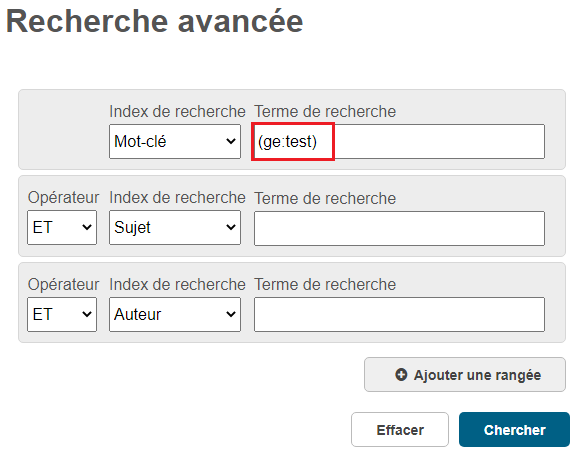This screenshot has height=456, width=579.
Task: Click the plus icon beside Ajouter une rangée
Action: [401, 374]
